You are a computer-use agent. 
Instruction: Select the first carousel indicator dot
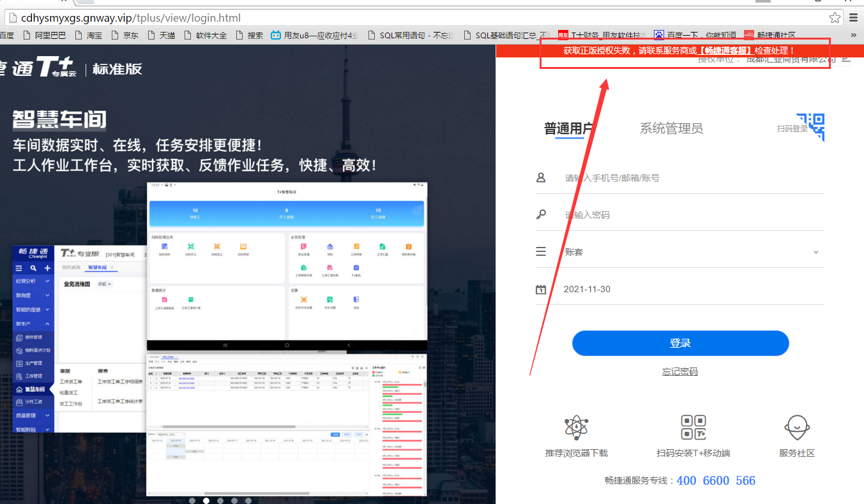pos(192,501)
